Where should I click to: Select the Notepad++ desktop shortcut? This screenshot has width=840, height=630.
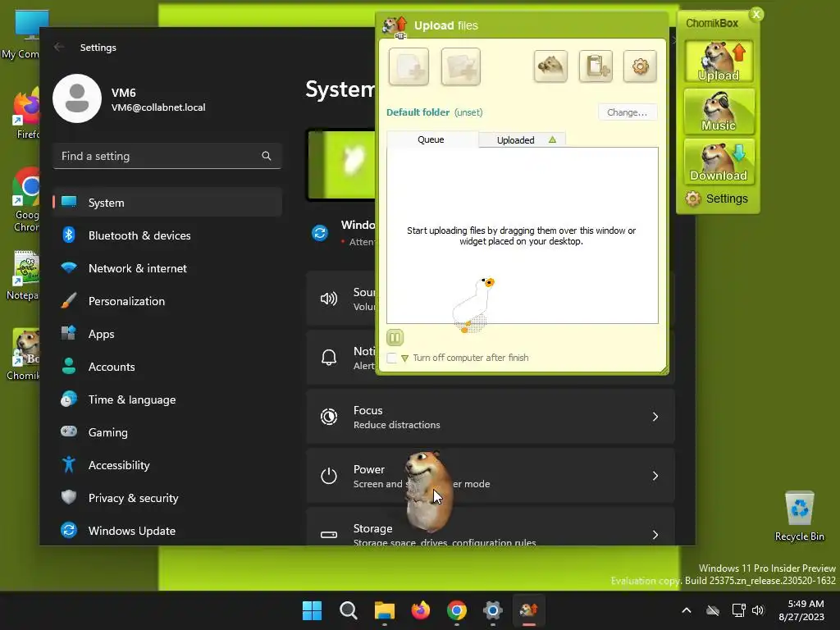pyautogui.click(x=22, y=276)
